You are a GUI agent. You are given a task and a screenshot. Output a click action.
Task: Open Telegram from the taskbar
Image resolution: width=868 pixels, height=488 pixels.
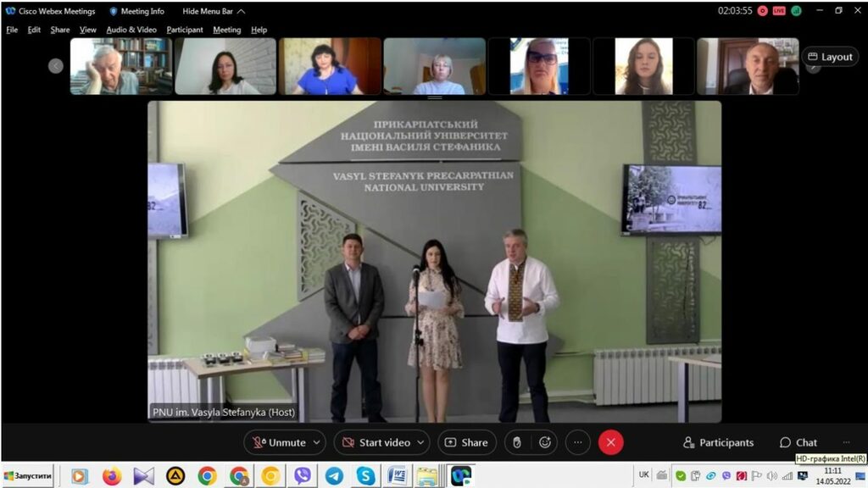334,476
